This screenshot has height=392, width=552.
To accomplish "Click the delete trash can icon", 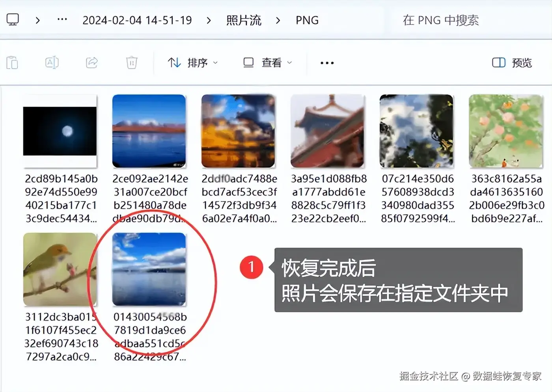I will (132, 63).
